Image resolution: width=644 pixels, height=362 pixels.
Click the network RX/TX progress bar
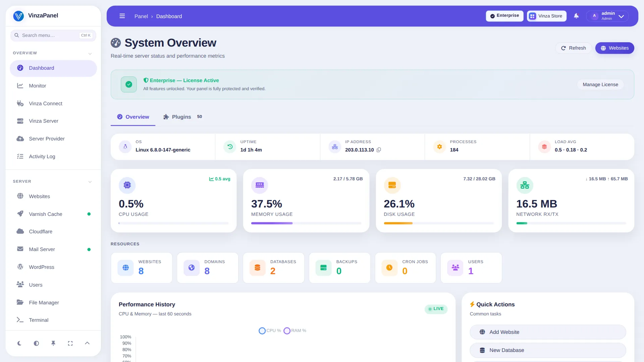[x=571, y=223]
